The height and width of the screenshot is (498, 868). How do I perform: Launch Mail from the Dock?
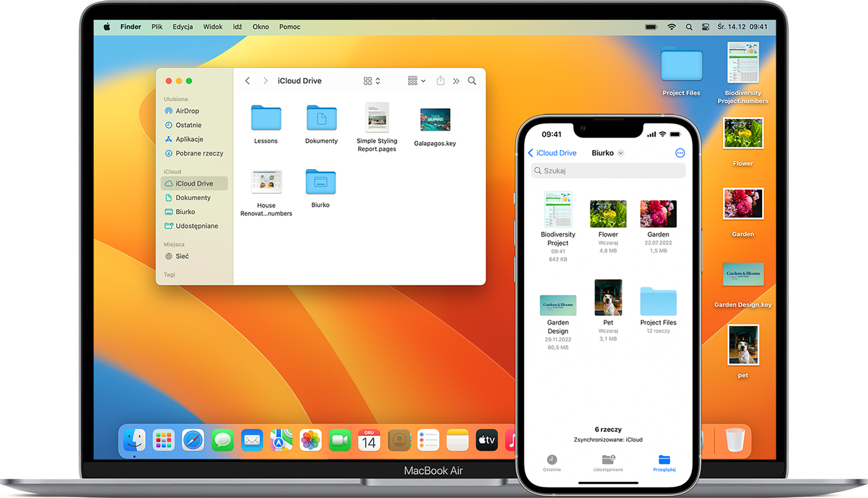(252, 440)
